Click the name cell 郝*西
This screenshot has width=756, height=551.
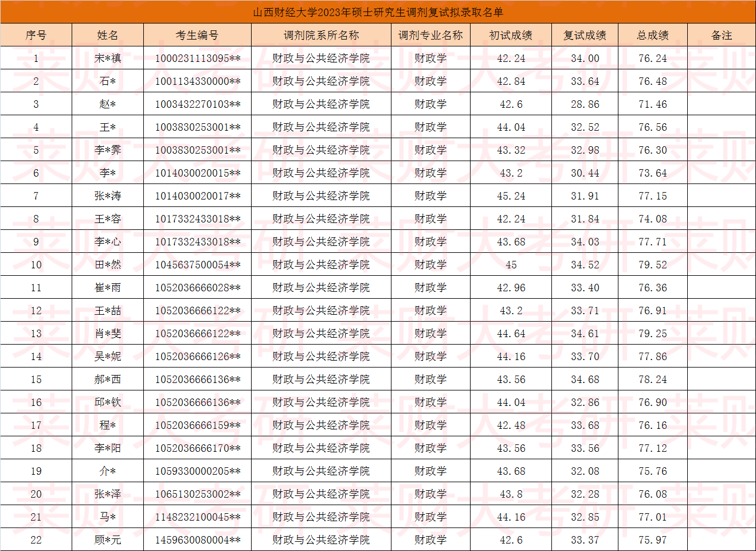click(108, 379)
